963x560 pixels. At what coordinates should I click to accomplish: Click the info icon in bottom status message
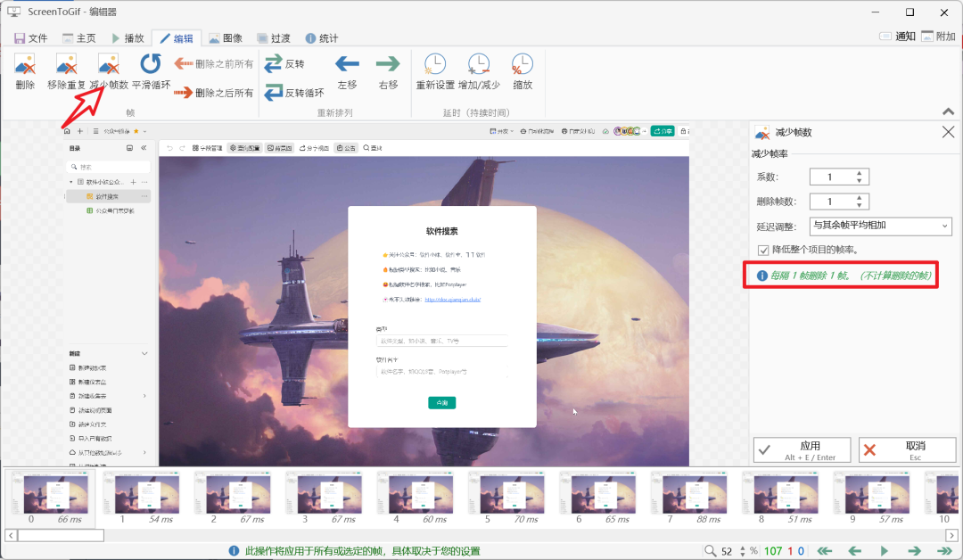point(234,551)
